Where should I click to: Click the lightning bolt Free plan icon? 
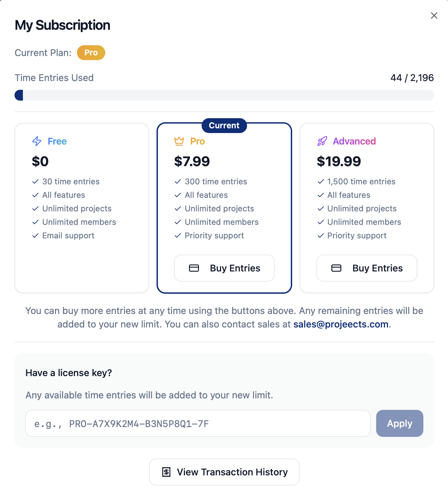tap(37, 141)
